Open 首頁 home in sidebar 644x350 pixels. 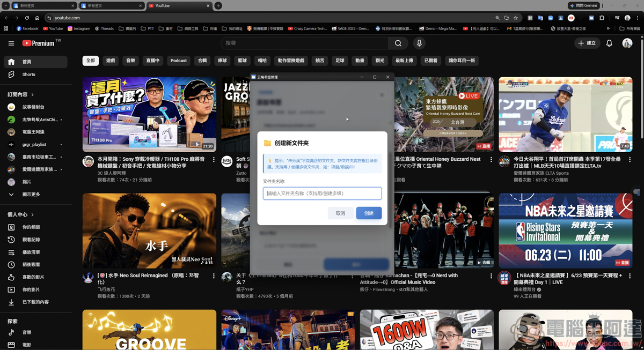tap(36, 62)
